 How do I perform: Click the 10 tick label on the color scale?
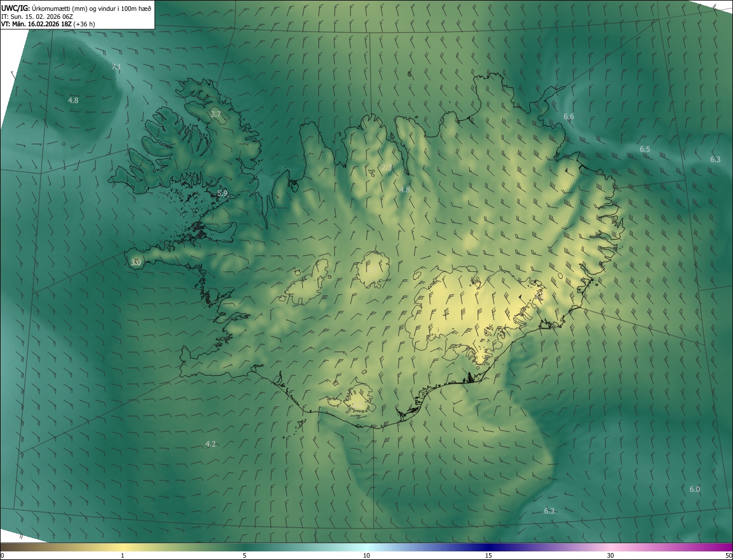(366, 555)
